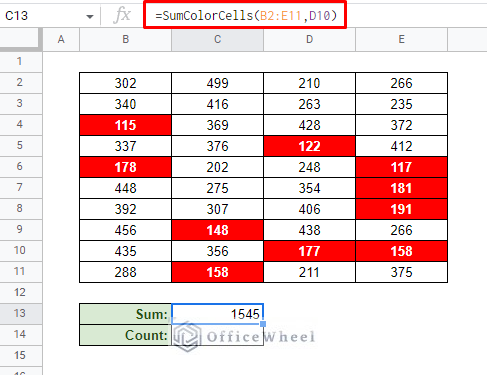Click red cell containing 181

pyautogui.click(x=401, y=188)
